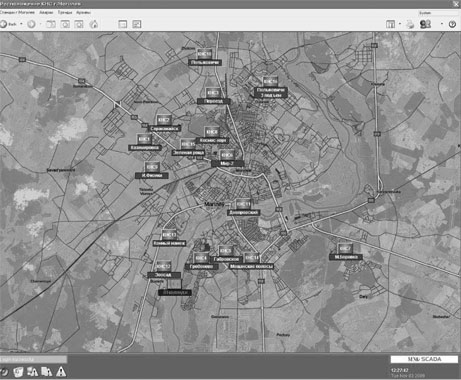Open the КНС2 station icon
The image size is (461, 380).
[x=163, y=120]
